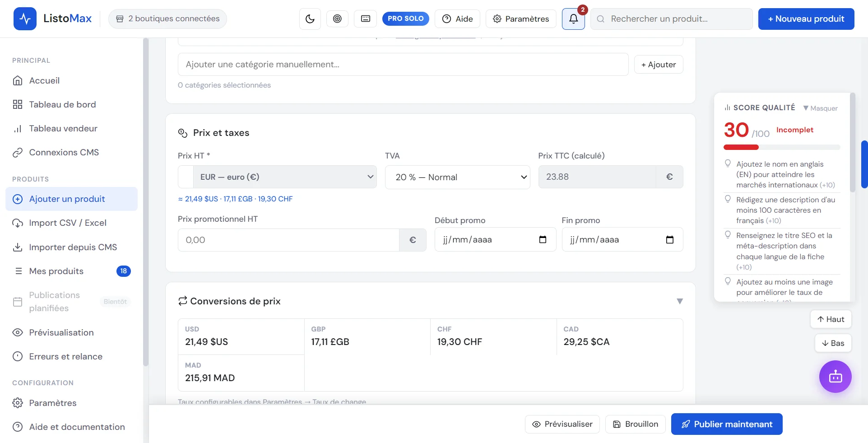
Task: Open calendar picker in Début promo field
Action: (543, 239)
